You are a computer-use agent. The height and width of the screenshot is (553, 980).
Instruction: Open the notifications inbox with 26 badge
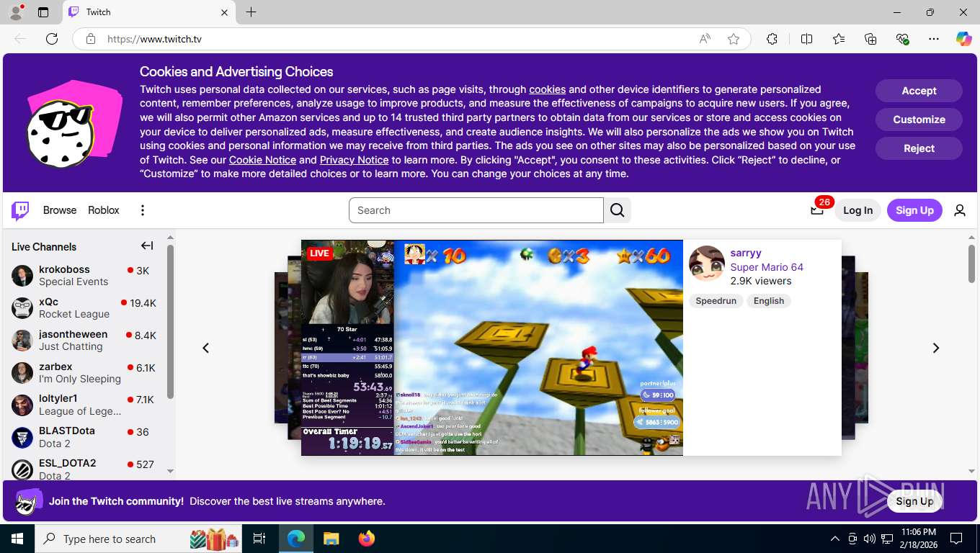click(x=817, y=210)
